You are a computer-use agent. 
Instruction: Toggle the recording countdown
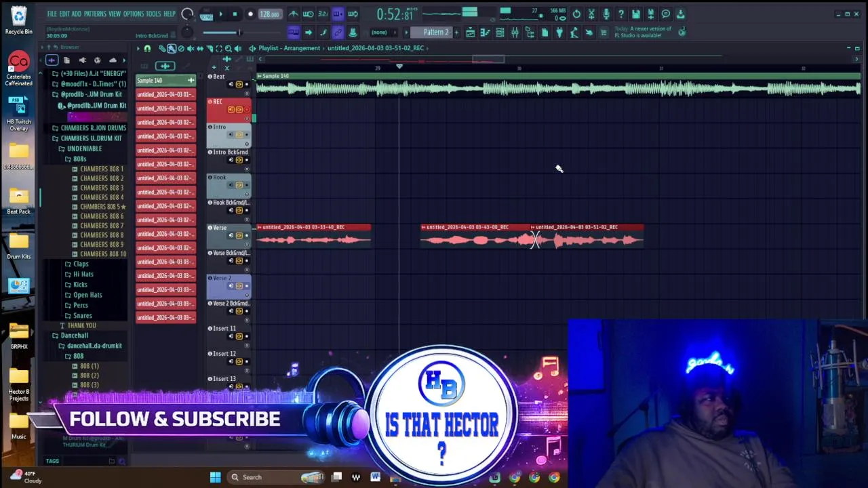pos(323,14)
